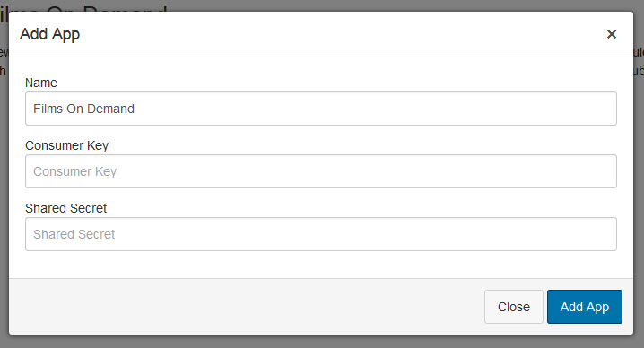Focus the Consumer Key input field
Viewport: 644px width, 348px height.
321,171
